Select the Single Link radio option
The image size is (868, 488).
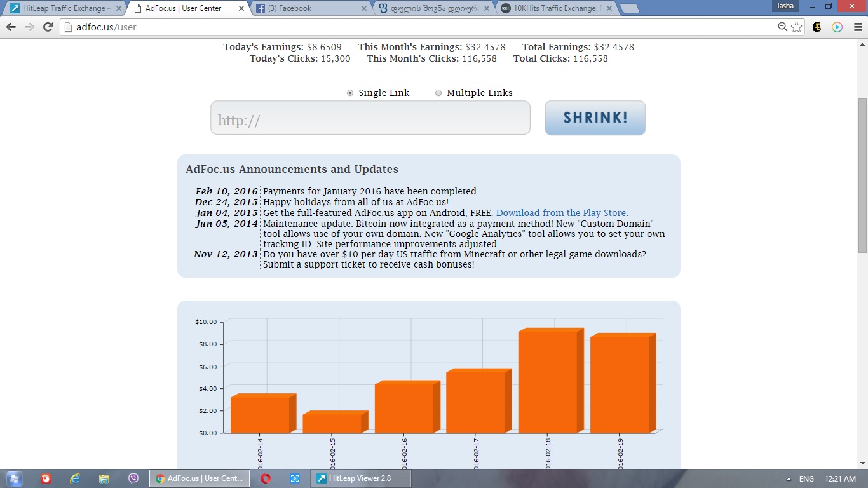coord(350,93)
